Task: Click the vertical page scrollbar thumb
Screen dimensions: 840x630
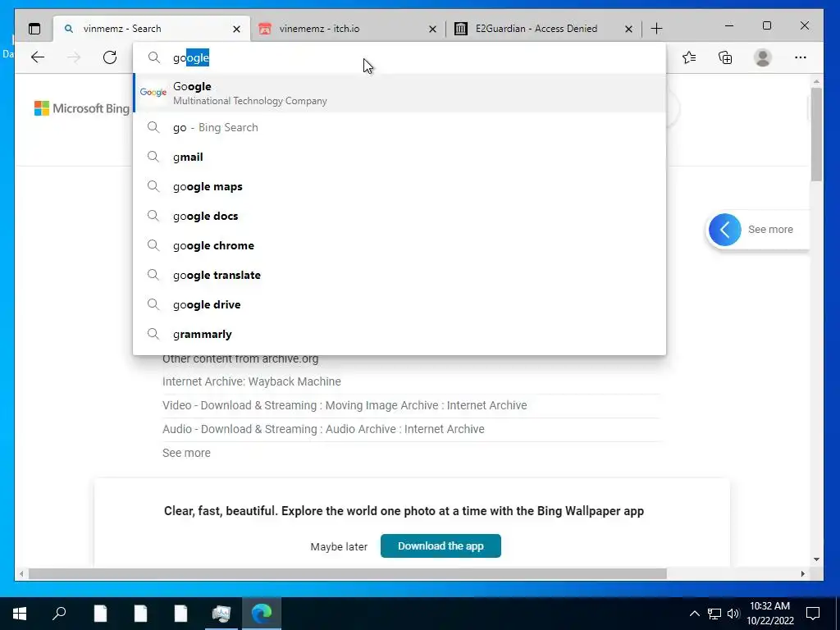Action: point(816,134)
